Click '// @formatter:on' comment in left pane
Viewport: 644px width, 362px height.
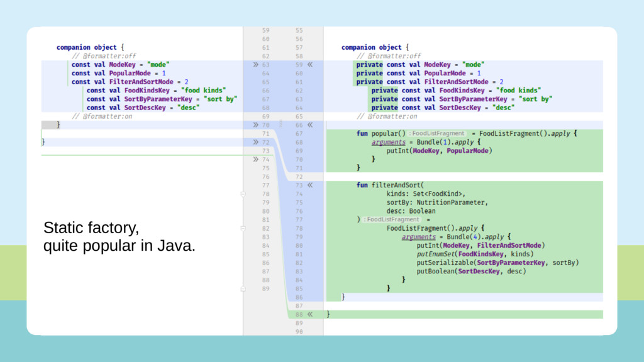[102, 116]
